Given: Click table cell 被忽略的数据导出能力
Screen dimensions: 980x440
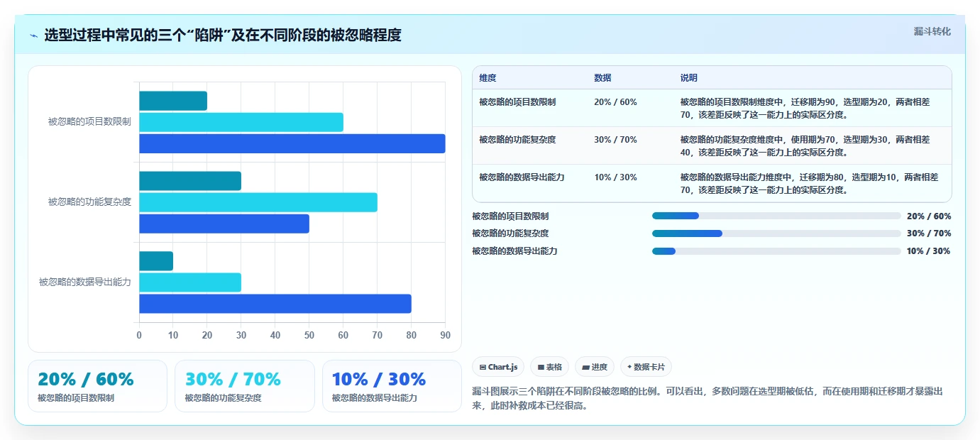Looking at the screenshot, I should point(522,177).
